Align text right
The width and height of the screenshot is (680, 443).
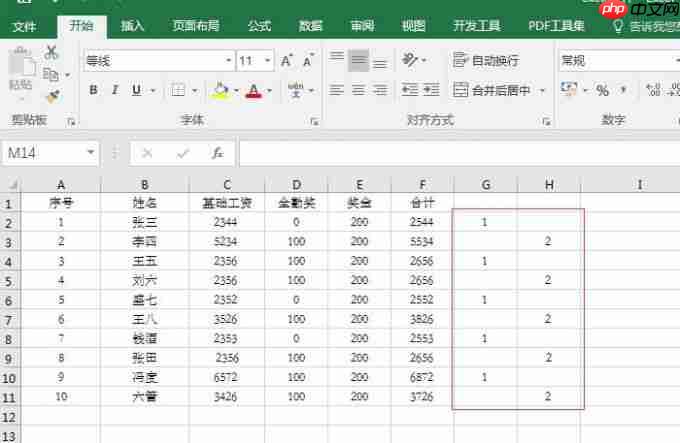(x=380, y=90)
